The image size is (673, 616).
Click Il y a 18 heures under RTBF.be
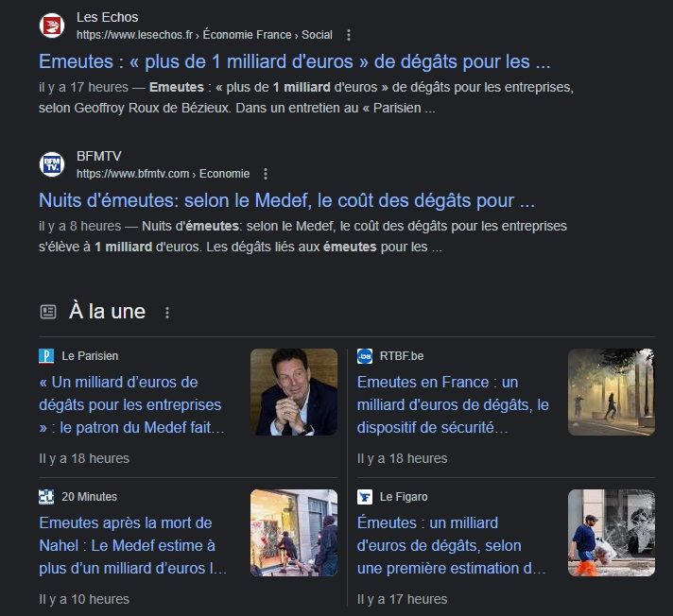point(402,458)
